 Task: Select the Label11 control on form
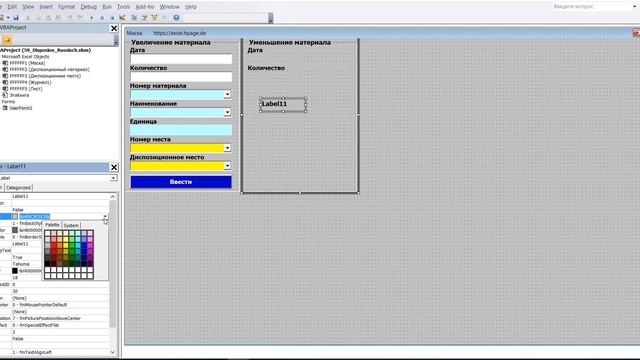283,104
